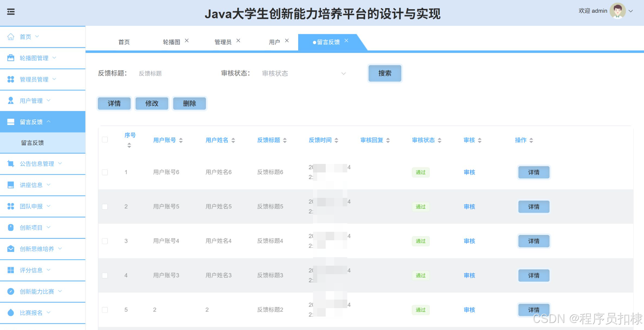
Task: Check the select-all checkbox in table header
Action: [x=105, y=140]
